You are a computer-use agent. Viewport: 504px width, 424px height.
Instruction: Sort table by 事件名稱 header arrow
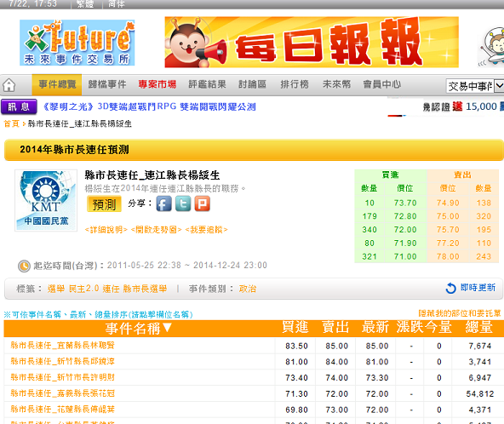(x=168, y=328)
